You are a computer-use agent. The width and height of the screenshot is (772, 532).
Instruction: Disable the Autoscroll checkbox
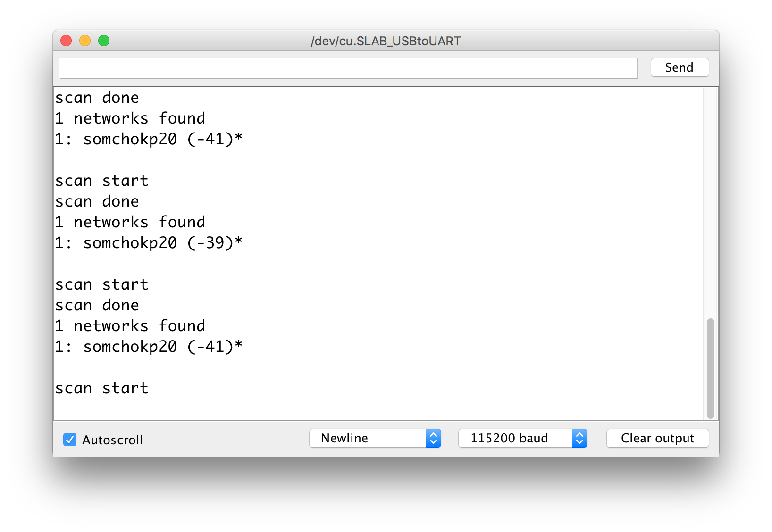click(x=70, y=440)
